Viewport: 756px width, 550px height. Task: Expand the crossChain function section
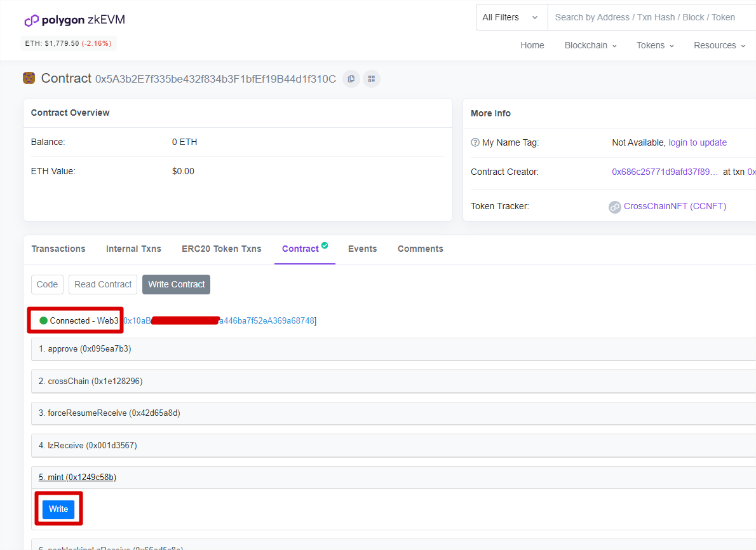point(393,381)
